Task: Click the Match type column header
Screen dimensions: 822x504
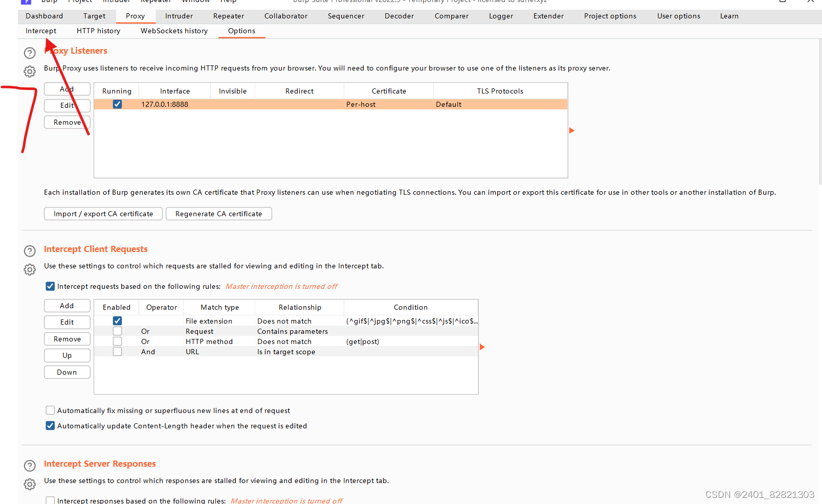Action: tap(220, 307)
